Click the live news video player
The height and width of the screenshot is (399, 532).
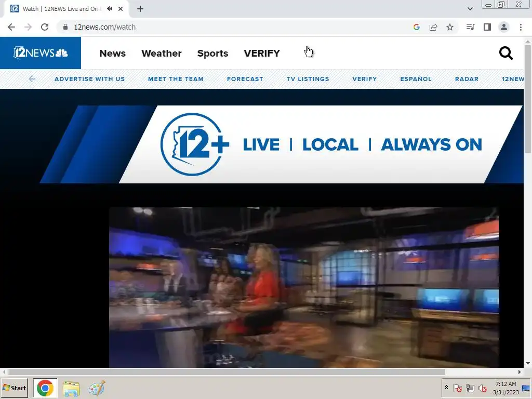pyautogui.click(x=303, y=287)
